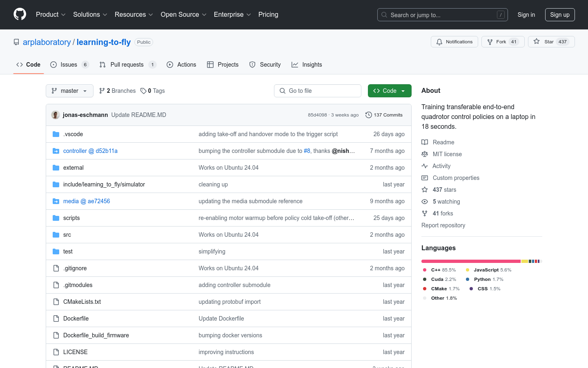Image resolution: width=588 pixels, height=368 pixels.
Task: Click the src folder icon
Action: (x=56, y=235)
